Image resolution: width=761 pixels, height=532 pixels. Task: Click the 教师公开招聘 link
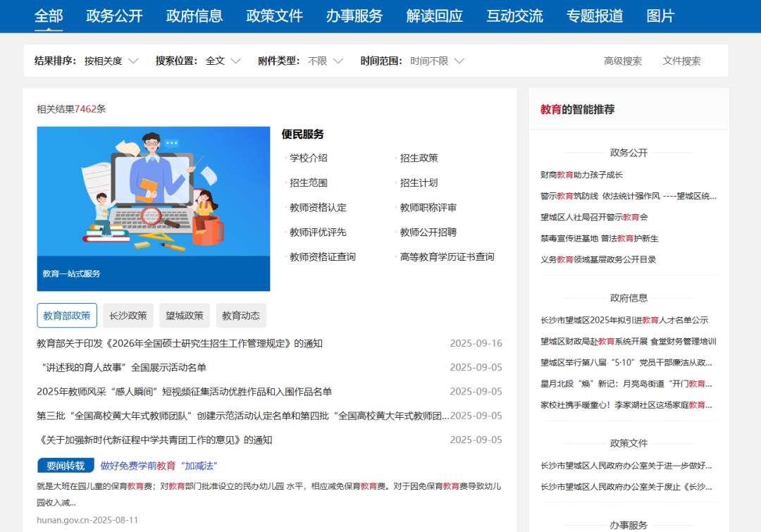tap(428, 232)
